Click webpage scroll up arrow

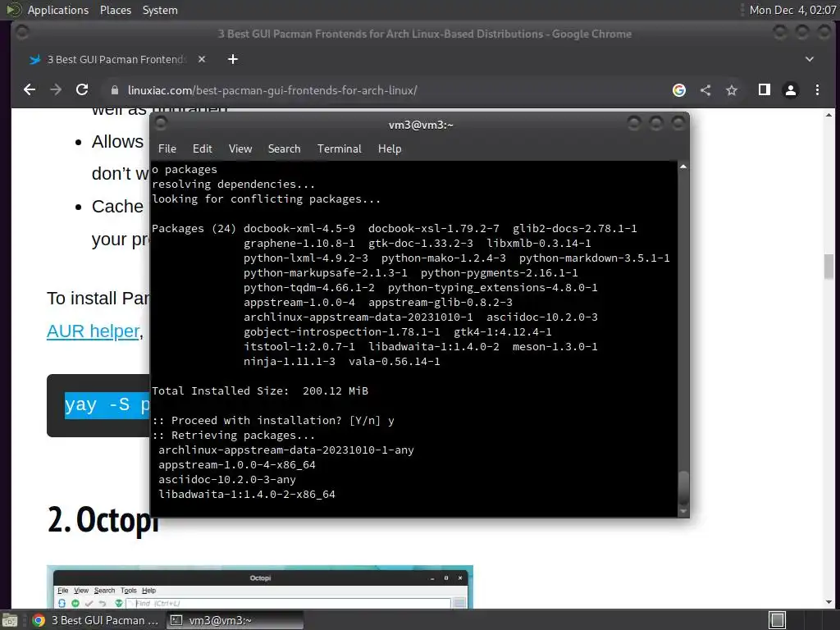(829, 115)
